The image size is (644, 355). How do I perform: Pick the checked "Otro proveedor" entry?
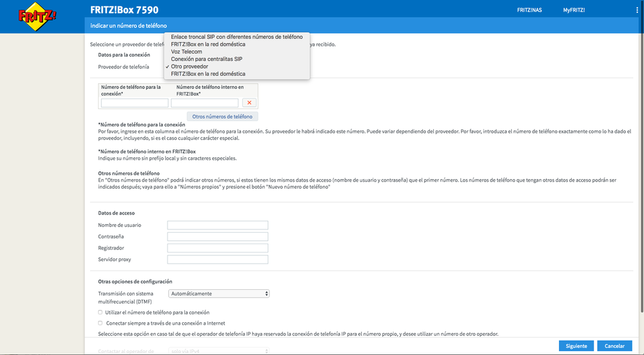190,66
